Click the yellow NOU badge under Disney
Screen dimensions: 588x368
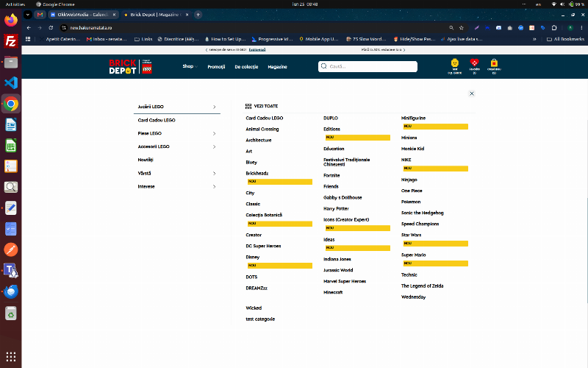click(280, 266)
